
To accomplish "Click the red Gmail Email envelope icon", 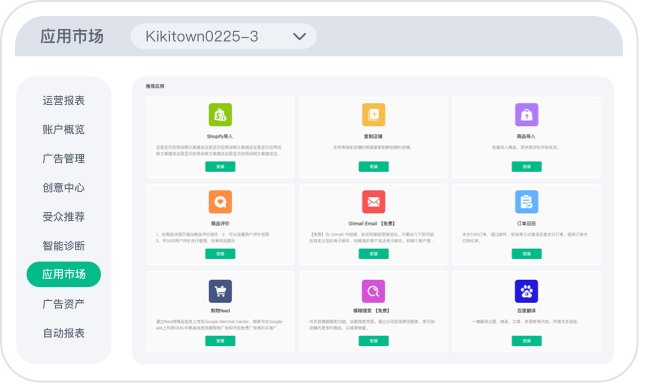I will click(373, 202).
